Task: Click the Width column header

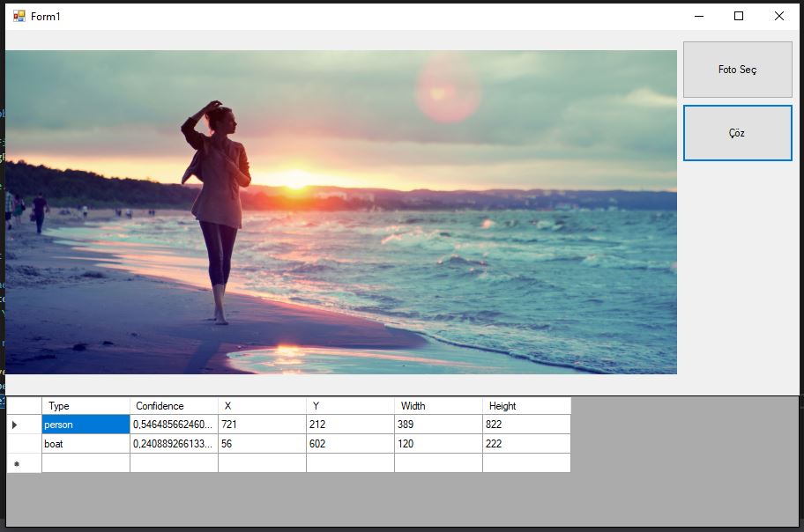Action: 438,406
